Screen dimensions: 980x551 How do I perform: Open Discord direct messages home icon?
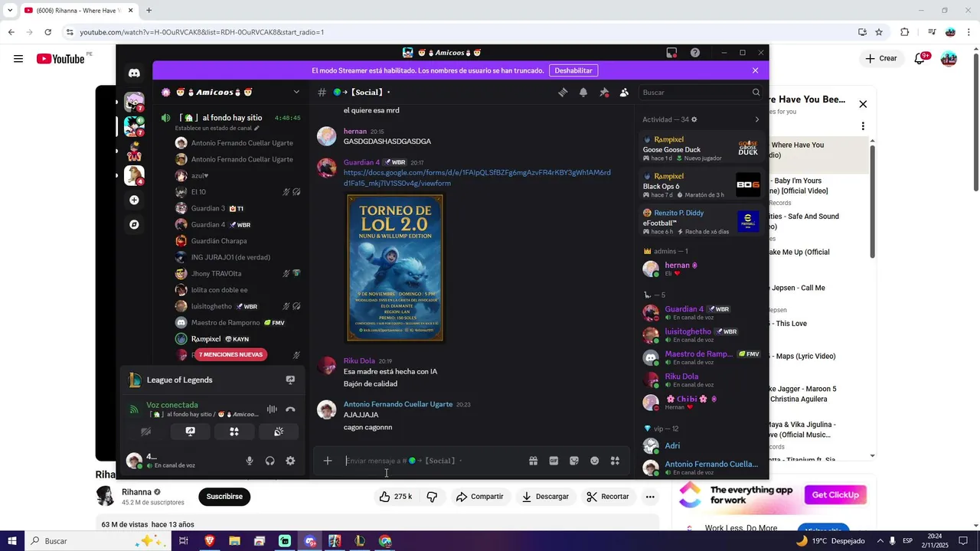point(134,73)
